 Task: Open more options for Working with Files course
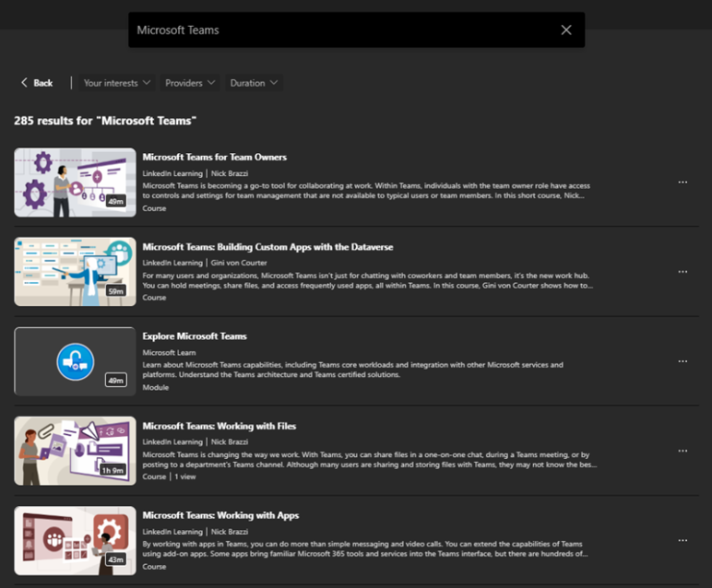pyautogui.click(x=682, y=451)
